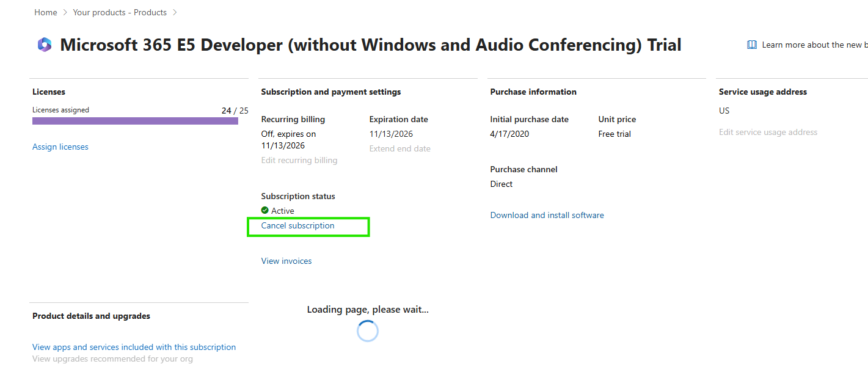Click the Purchase information heading
868x386 pixels.
tap(533, 92)
